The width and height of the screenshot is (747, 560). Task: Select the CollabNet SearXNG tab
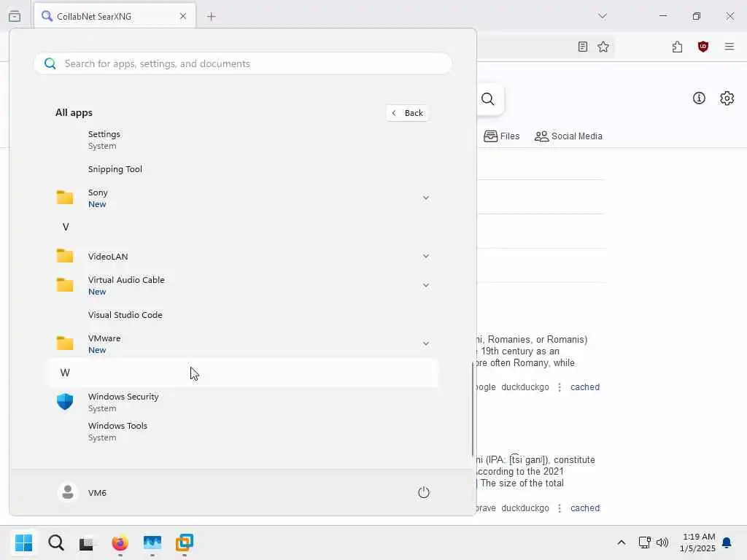(115, 16)
